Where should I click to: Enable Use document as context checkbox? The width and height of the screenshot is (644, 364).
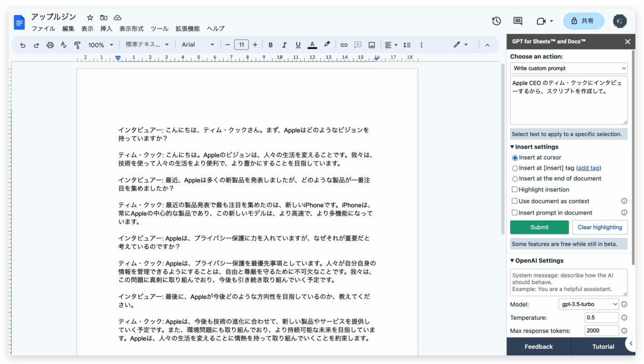[x=515, y=201]
